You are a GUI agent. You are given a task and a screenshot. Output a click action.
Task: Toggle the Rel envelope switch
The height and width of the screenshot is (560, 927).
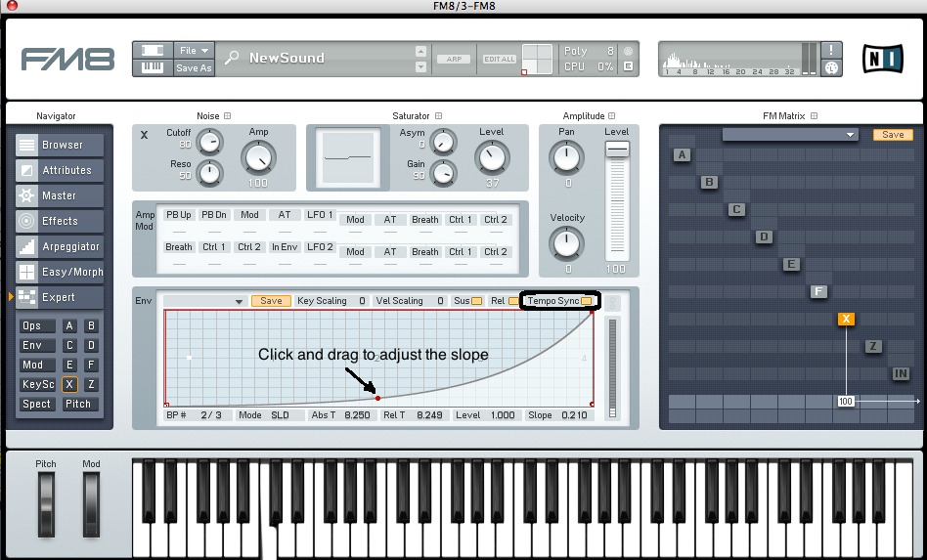pyautogui.click(x=513, y=301)
